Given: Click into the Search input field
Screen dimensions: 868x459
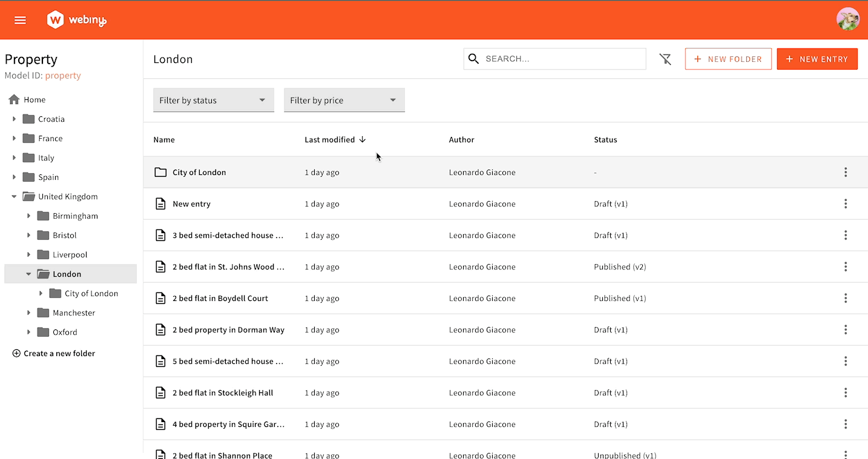Looking at the screenshot, I should 563,59.
